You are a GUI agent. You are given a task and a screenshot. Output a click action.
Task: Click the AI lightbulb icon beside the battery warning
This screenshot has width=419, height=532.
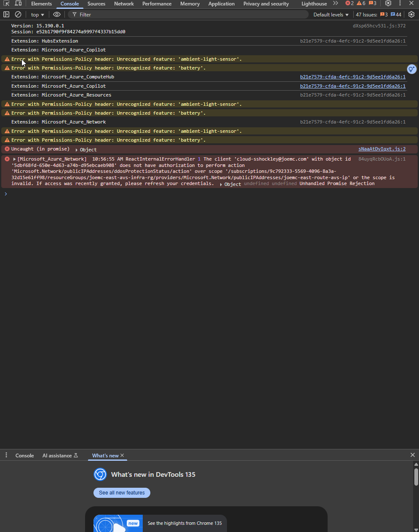point(411,69)
